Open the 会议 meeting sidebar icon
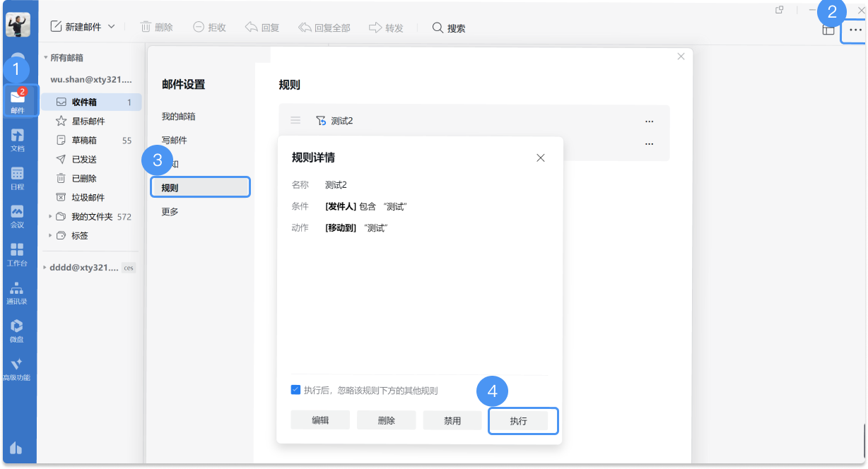 (18, 215)
